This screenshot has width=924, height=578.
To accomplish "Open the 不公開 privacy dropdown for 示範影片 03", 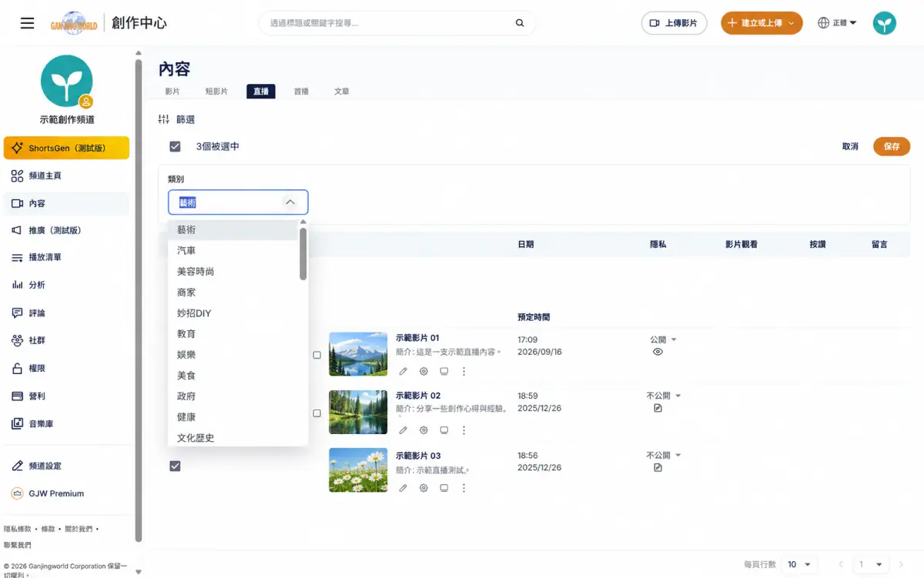I will coord(664,455).
